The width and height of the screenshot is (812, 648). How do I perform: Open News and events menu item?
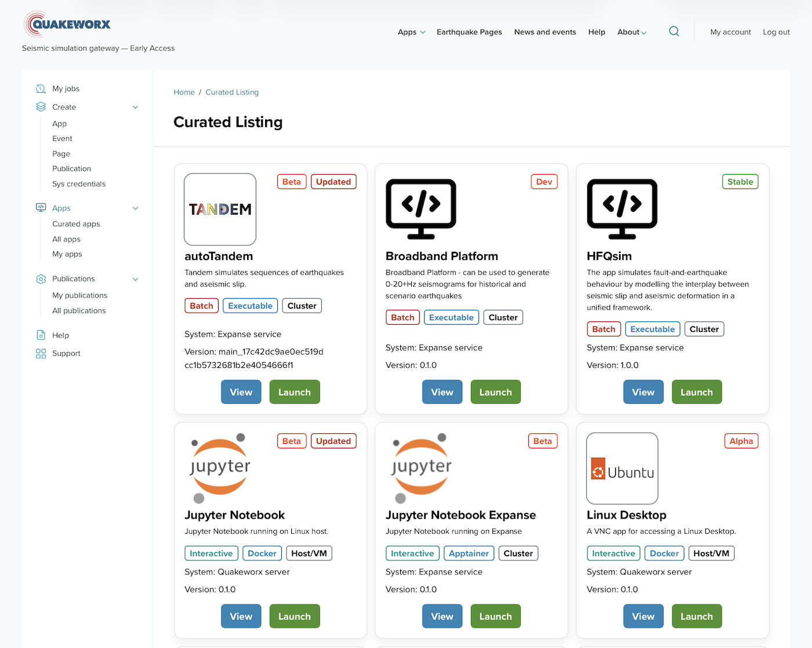(545, 32)
